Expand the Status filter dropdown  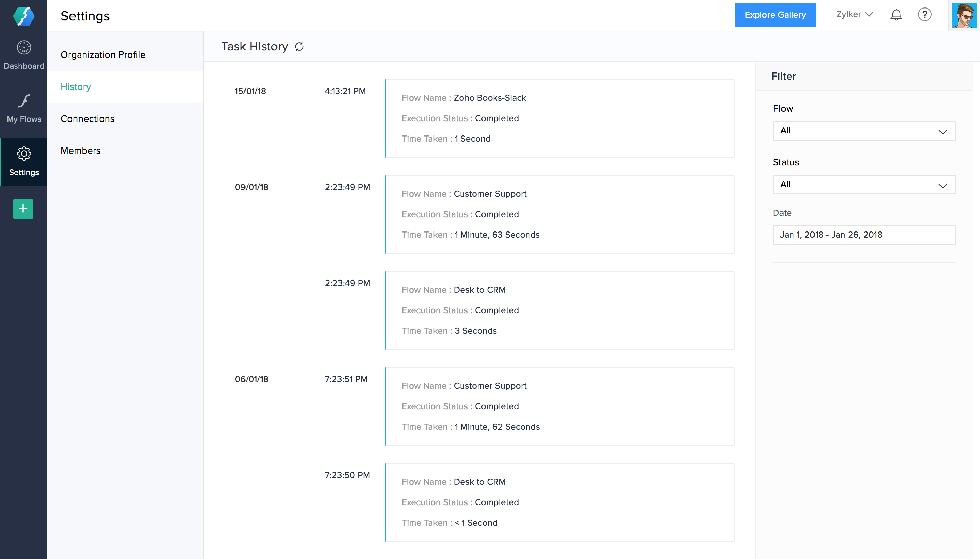(x=864, y=184)
